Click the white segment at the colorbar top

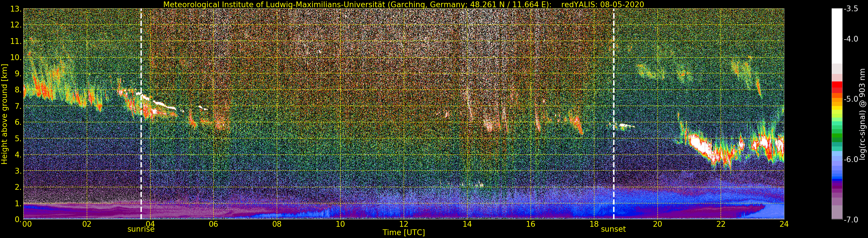[x=837, y=36]
